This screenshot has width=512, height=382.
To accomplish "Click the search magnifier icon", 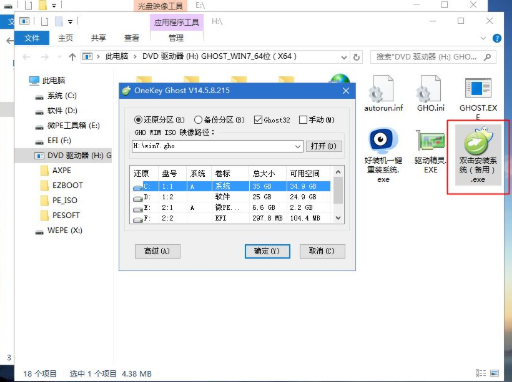I will 488,57.
